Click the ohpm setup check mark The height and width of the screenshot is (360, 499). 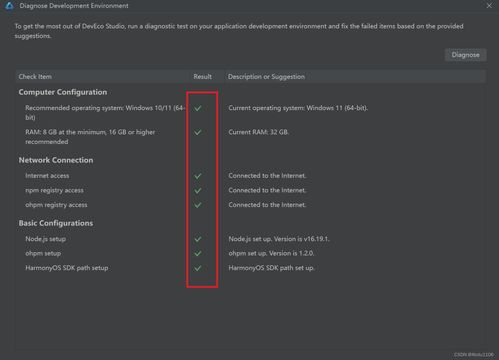[x=198, y=253]
